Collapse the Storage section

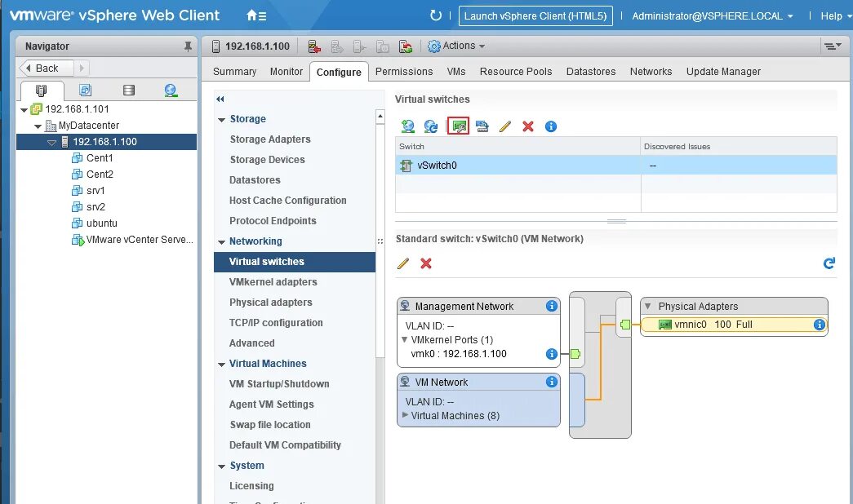tap(221, 120)
